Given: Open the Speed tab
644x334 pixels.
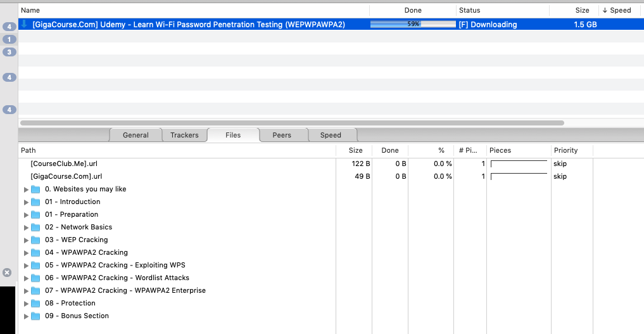Looking at the screenshot, I should (x=331, y=135).
